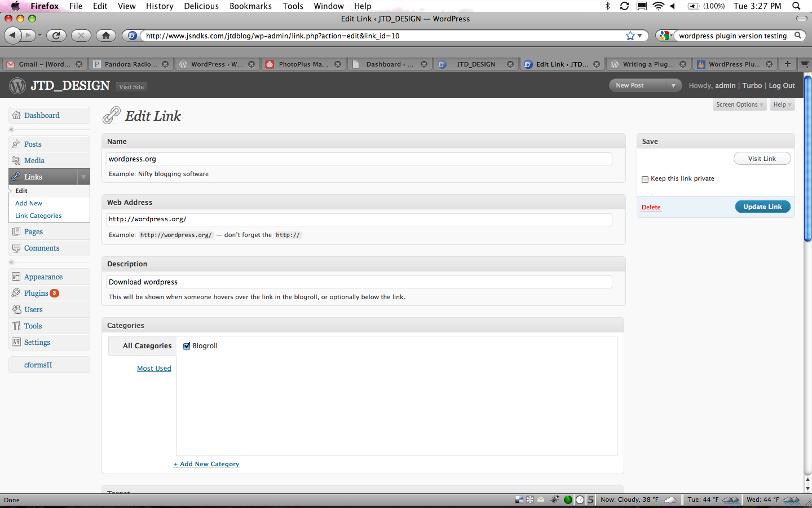Click the Media icon in the sidebar

(x=16, y=160)
